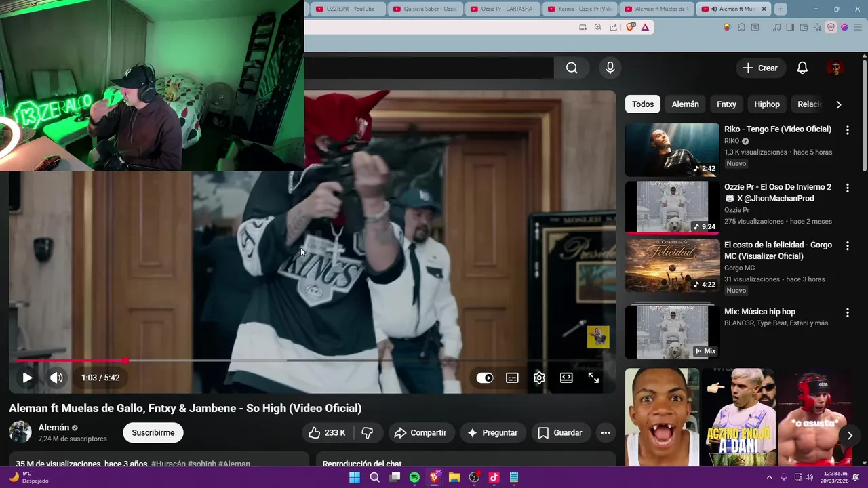This screenshot has width=868, height=488.
Task: Subscribe with the Suscribirme button
Action: pos(153,432)
